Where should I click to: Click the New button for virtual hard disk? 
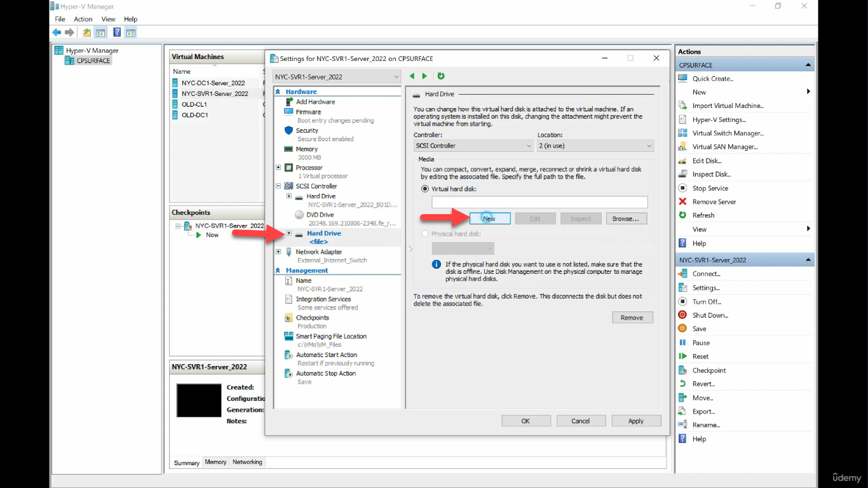[489, 219]
